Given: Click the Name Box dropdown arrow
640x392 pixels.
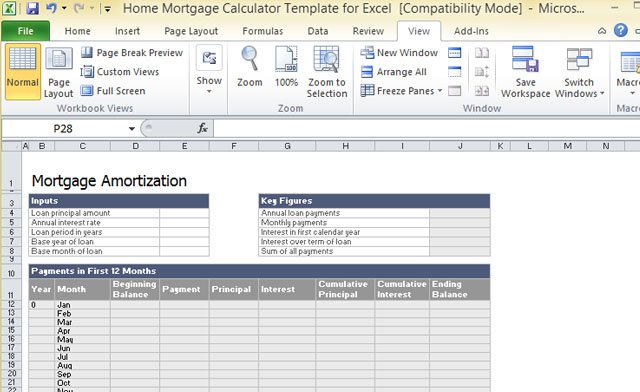Looking at the screenshot, I should click(x=131, y=129).
